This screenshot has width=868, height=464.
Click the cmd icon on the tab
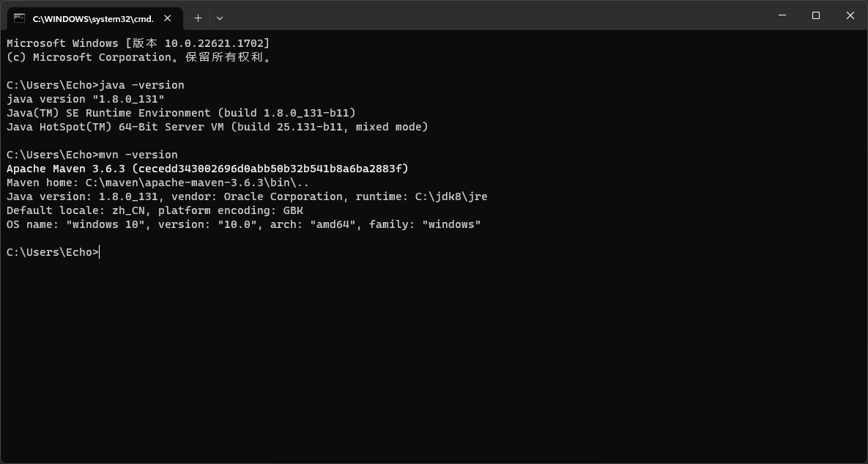pos(19,18)
